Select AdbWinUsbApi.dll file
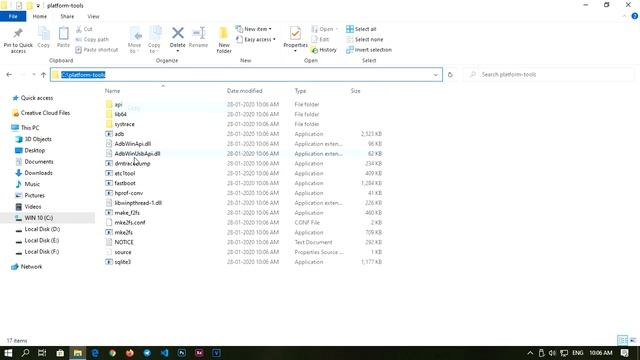The width and height of the screenshot is (640, 360). tap(137, 153)
